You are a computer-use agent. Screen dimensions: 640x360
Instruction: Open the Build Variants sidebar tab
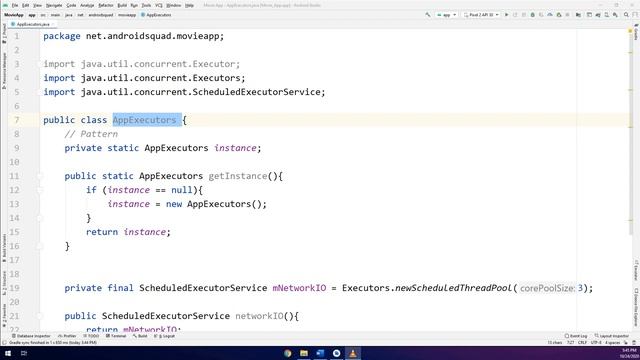[4, 248]
